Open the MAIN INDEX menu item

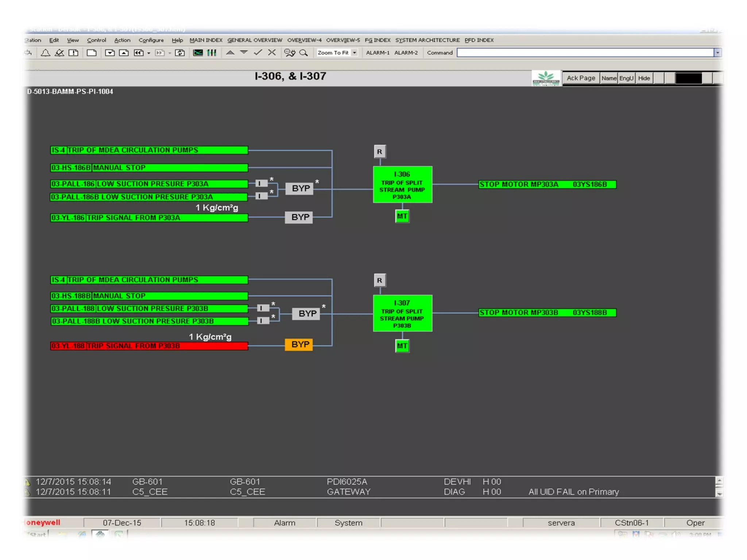click(x=206, y=40)
